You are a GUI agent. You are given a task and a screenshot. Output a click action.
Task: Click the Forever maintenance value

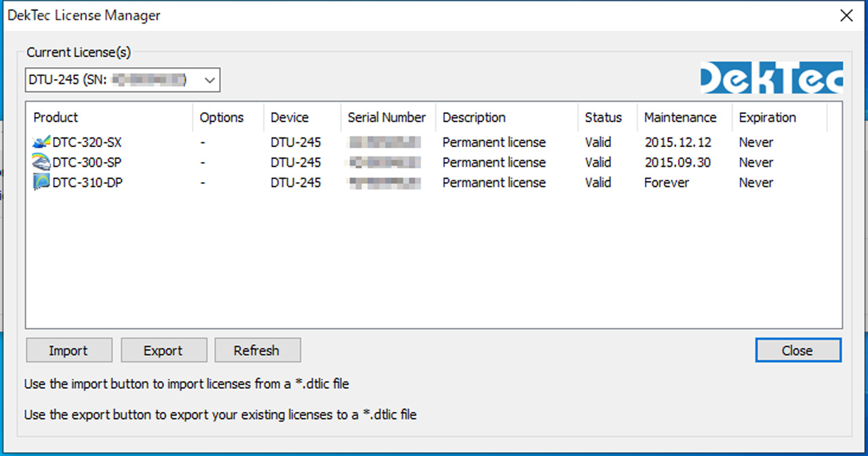pyautogui.click(x=667, y=183)
